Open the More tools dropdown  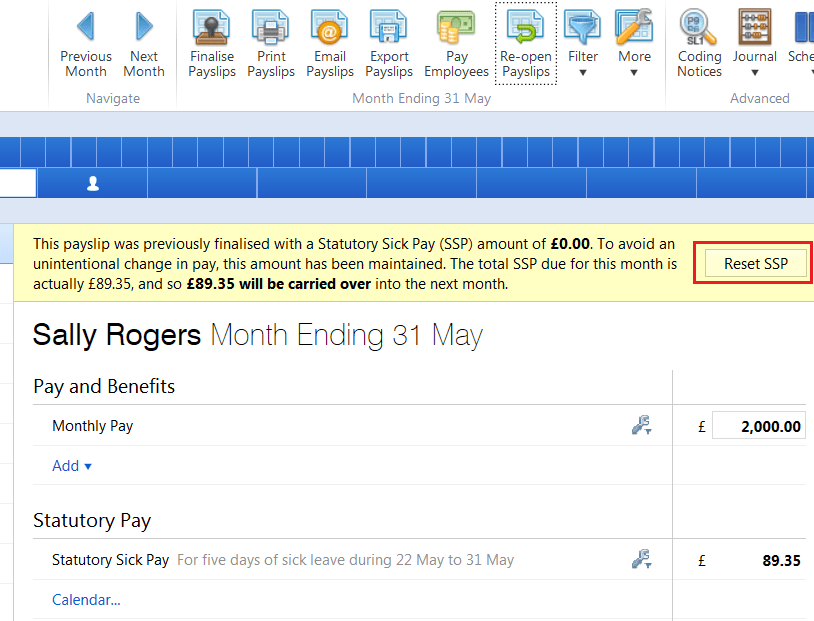tap(634, 44)
